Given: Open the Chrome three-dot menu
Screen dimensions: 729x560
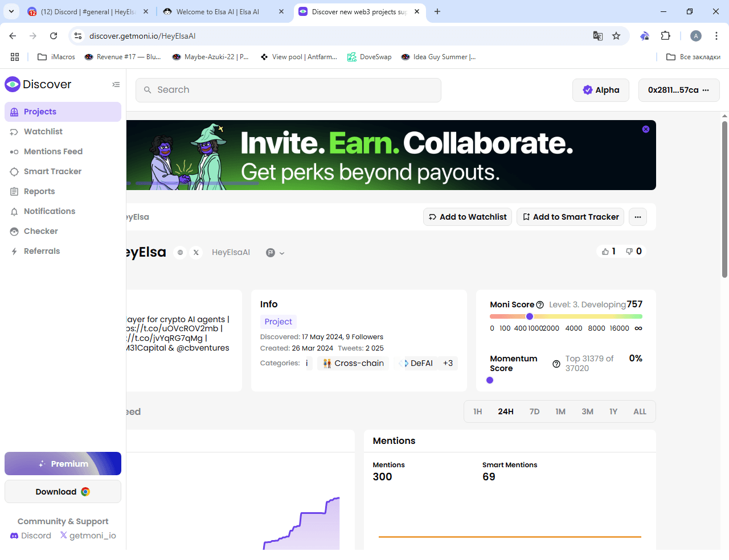Looking at the screenshot, I should tap(716, 36).
